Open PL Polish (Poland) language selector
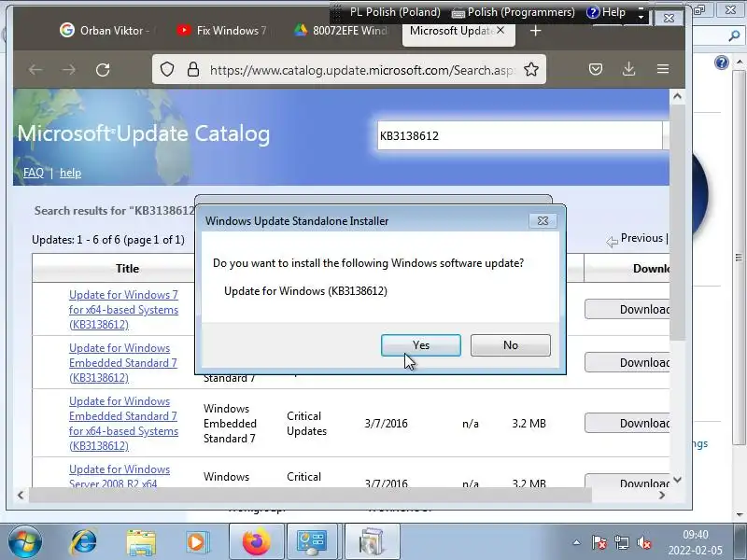This screenshot has height=560, width=747. (x=395, y=12)
